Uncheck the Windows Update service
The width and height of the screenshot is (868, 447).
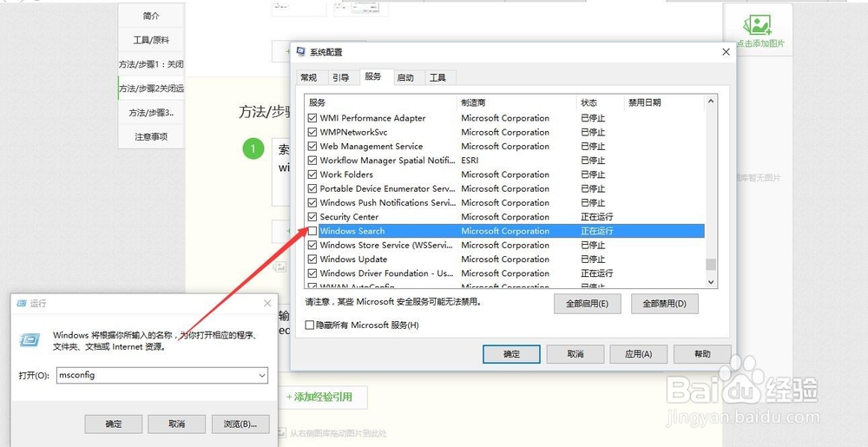[x=312, y=259]
